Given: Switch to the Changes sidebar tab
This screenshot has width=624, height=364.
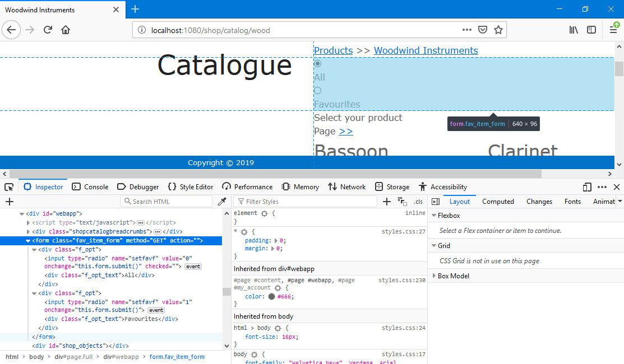Looking at the screenshot, I should click(x=539, y=202).
